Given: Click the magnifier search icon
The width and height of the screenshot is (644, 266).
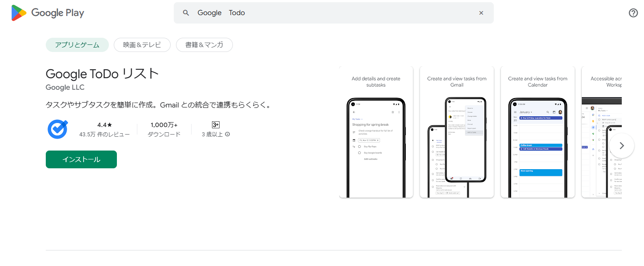Looking at the screenshot, I should 186,13.
